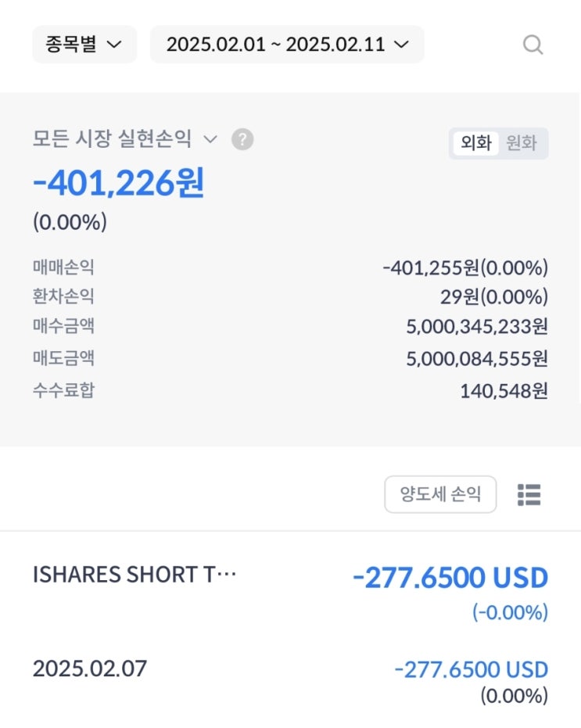
Task: Tap the 매도금액 sell amount row
Action: (290, 358)
